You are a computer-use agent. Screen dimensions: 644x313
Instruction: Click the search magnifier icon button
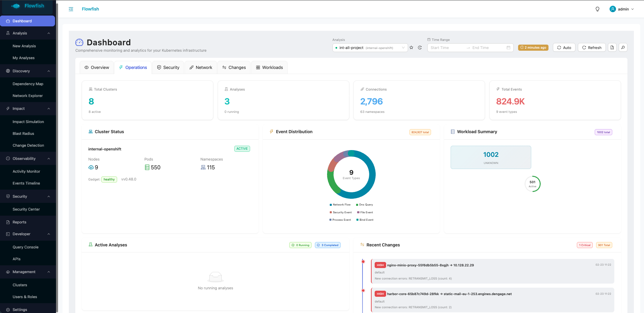tap(623, 48)
